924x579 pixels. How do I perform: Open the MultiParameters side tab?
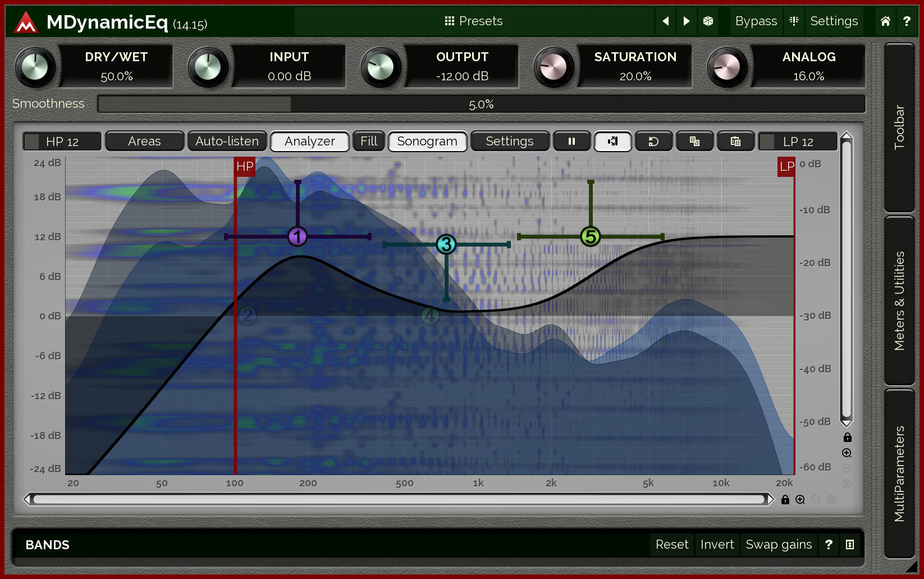click(x=899, y=473)
